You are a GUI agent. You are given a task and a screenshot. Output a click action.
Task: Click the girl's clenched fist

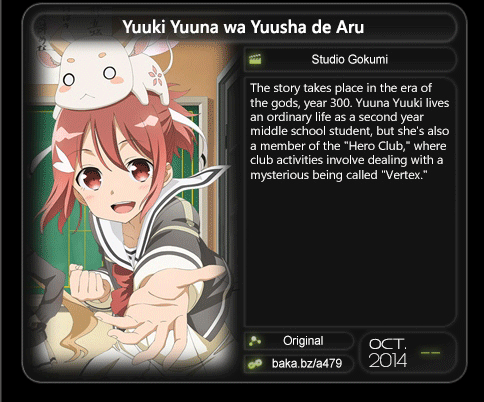[87, 282]
